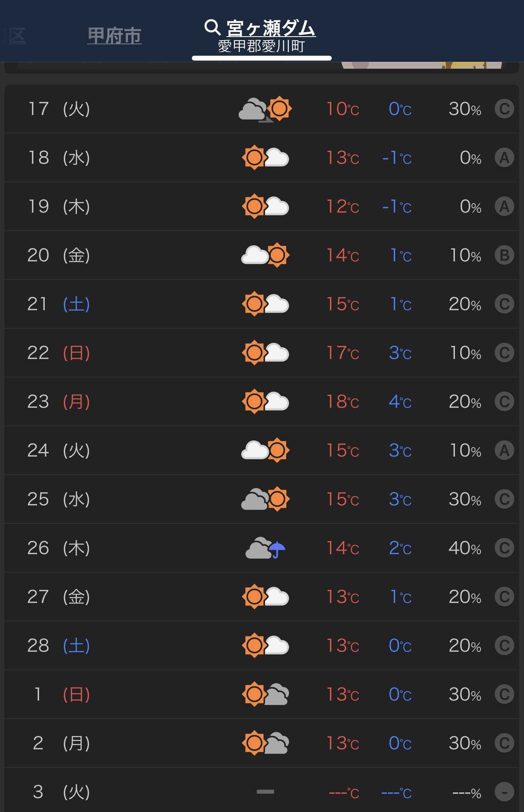Tap the search magnifier icon

212,27
